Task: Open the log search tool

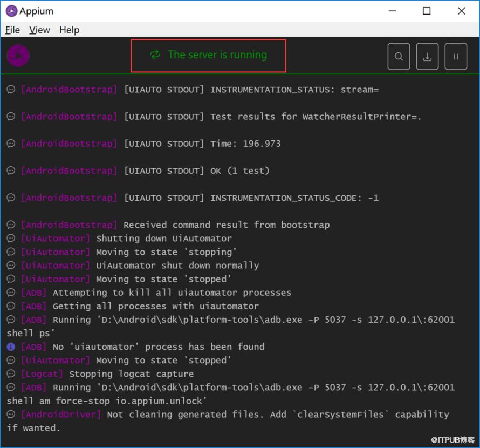Action: click(x=399, y=56)
